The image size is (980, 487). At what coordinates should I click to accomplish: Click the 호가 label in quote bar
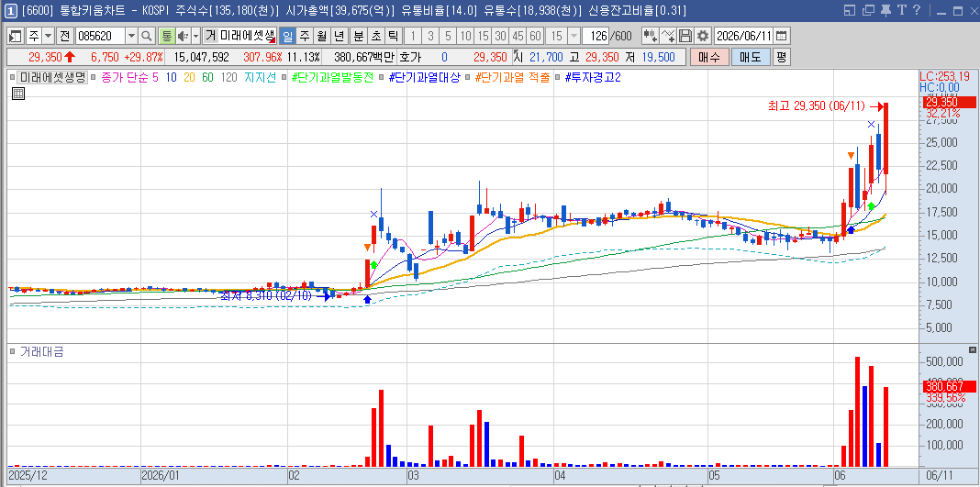click(409, 58)
